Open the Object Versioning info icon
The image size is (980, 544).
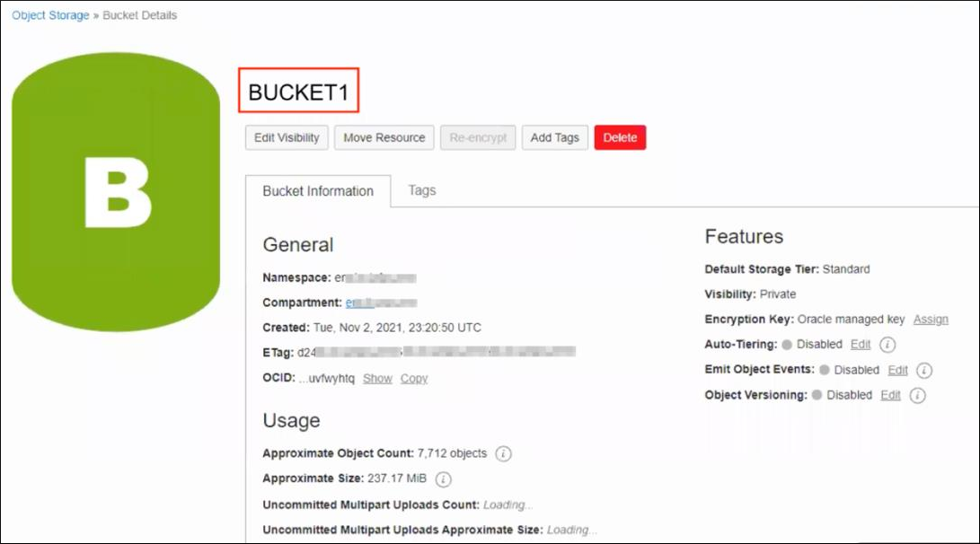[x=917, y=395]
